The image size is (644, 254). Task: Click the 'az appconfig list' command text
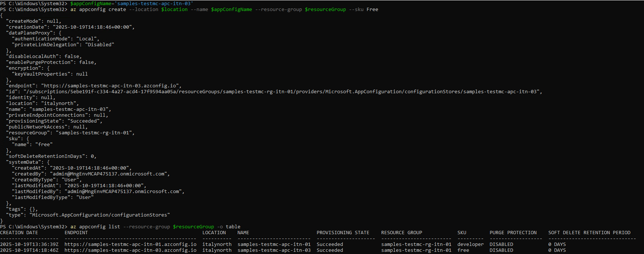pos(95,227)
